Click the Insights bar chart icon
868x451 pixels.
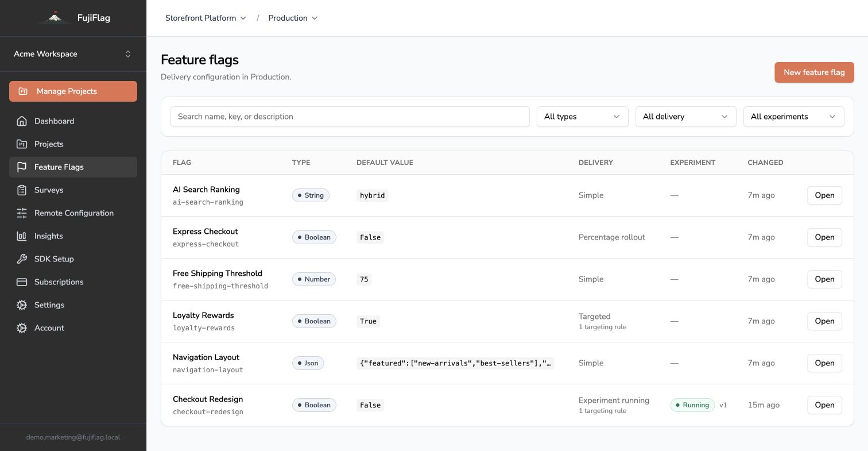coord(22,236)
